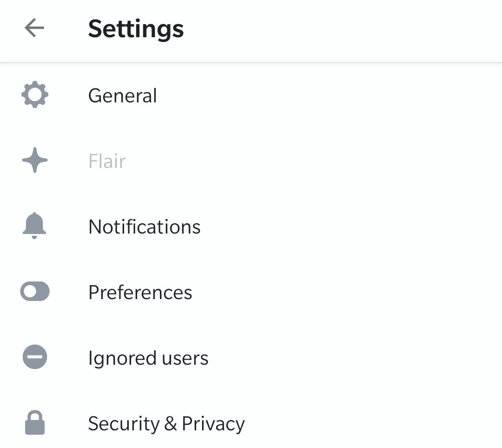Select the Preferences menu entry
Image resolution: width=502 pixels, height=448 pixels.
pos(140,292)
